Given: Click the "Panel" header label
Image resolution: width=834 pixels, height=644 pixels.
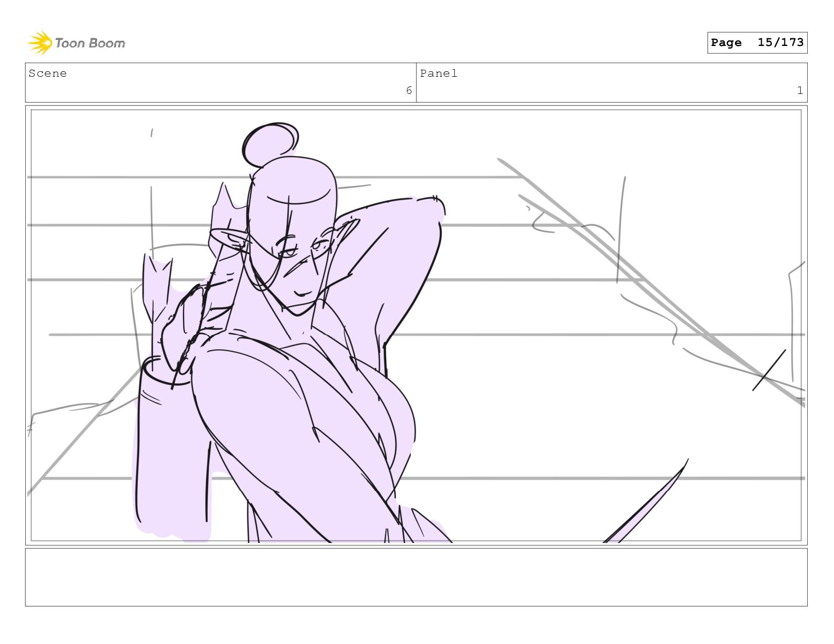Looking at the screenshot, I should click(x=439, y=74).
